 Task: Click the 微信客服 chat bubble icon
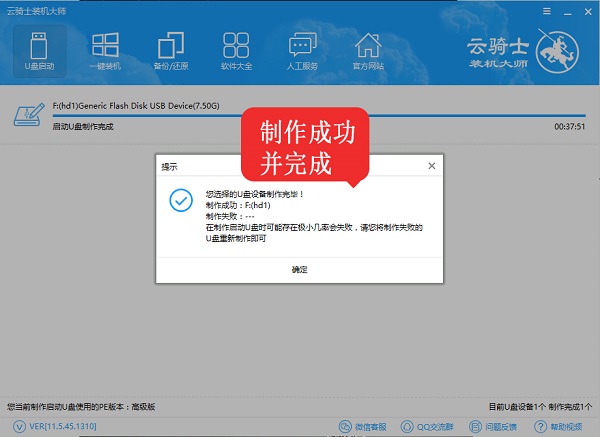345,426
